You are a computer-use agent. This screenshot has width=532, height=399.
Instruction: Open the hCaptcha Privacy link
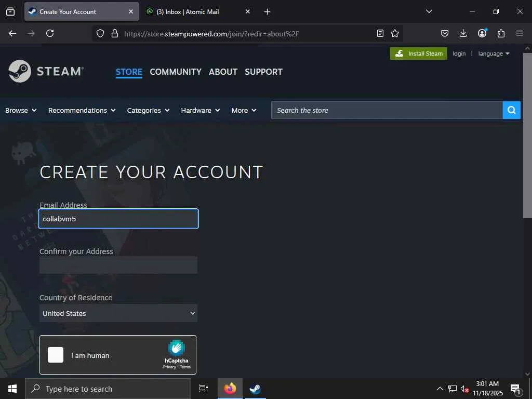pyautogui.click(x=169, y=367)
